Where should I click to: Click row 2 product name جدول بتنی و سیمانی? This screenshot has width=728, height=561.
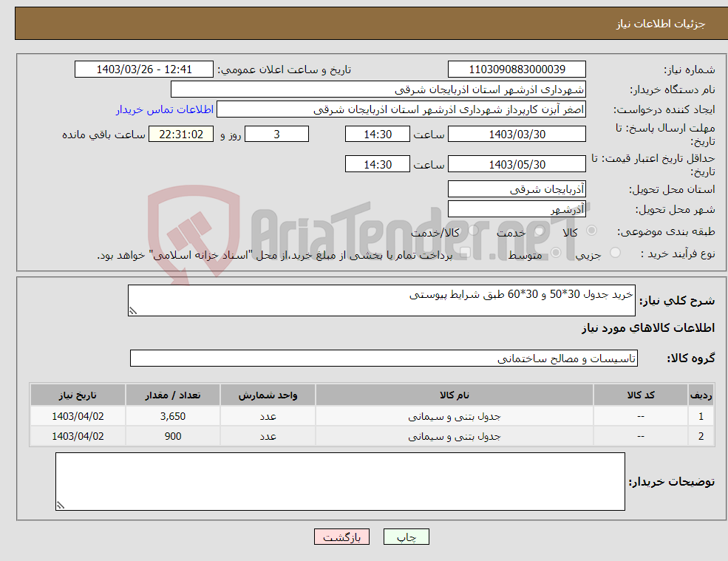(x=454, y=437)
